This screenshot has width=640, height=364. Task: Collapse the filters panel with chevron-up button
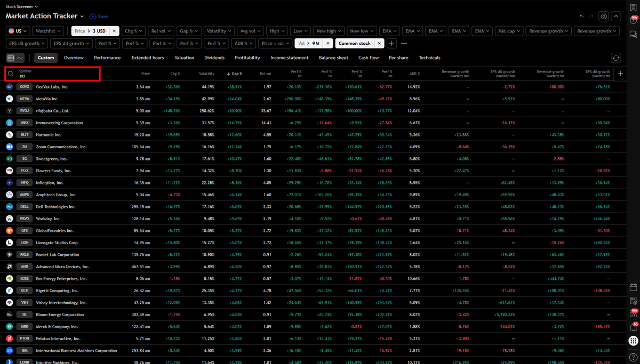point(616,17)
